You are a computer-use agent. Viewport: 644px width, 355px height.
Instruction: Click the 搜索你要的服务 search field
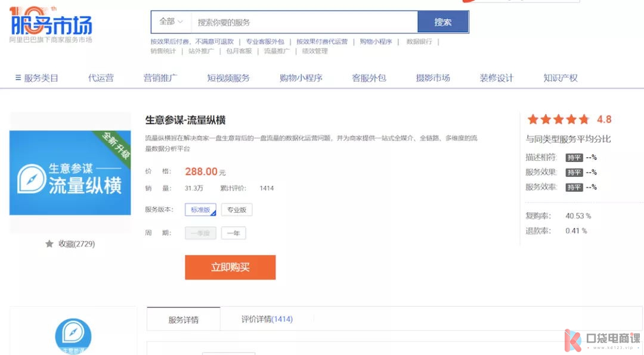[x=304, y=22]
